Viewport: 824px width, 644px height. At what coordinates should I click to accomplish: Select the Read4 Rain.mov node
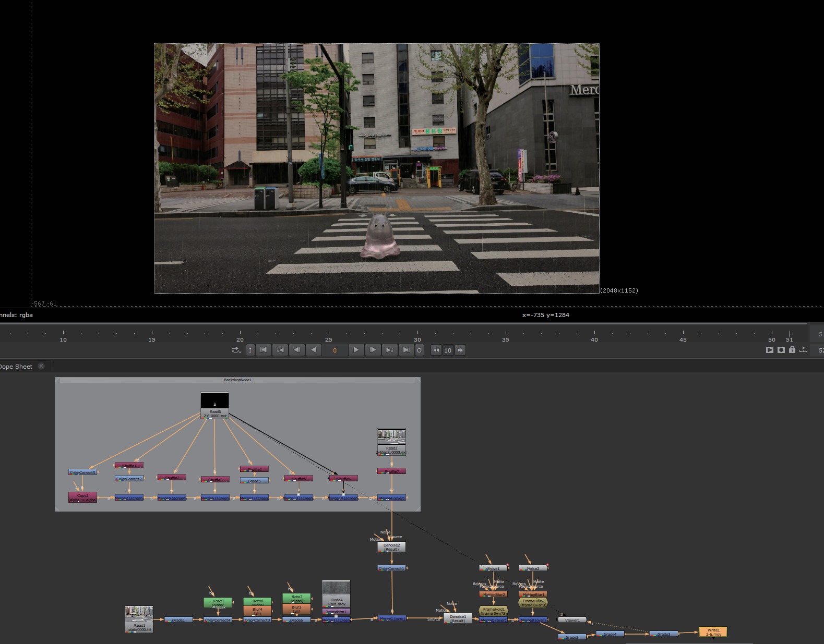pos(336,594)
